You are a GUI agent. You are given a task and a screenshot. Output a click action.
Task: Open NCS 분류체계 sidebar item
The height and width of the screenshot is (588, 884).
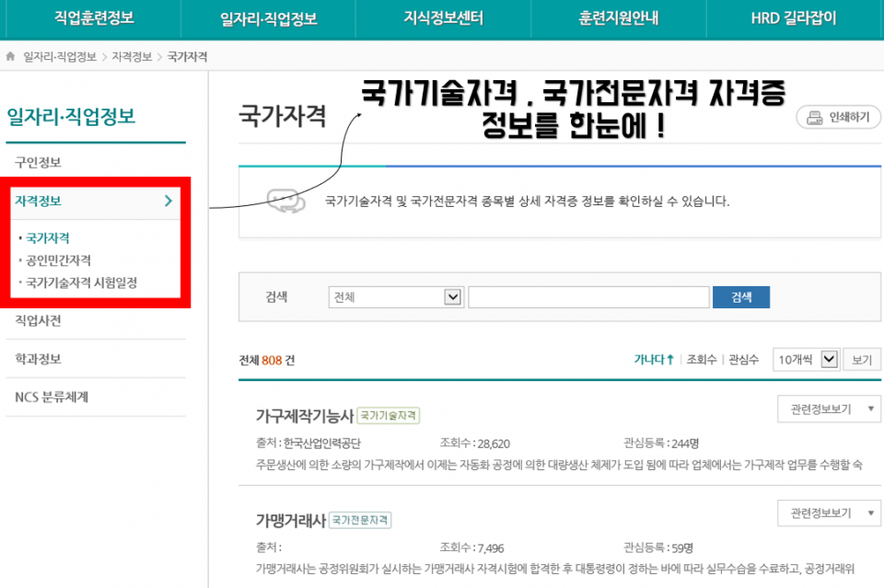[x=52, y=398]
